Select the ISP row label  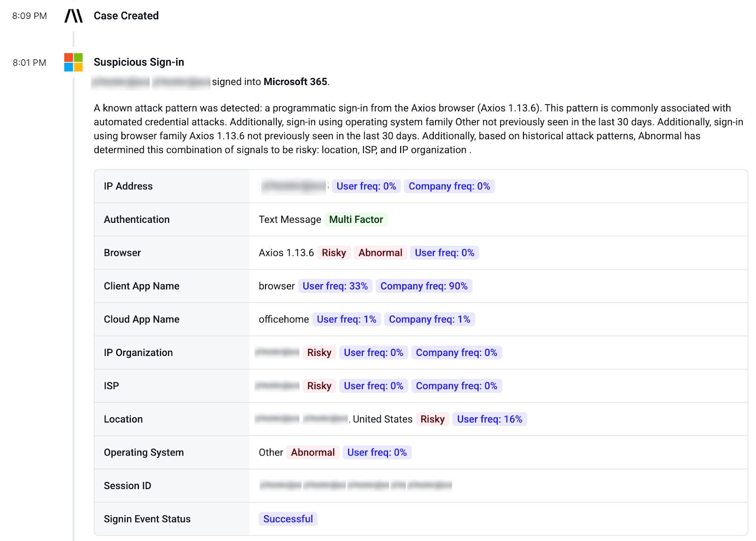(x=112, y=386)
